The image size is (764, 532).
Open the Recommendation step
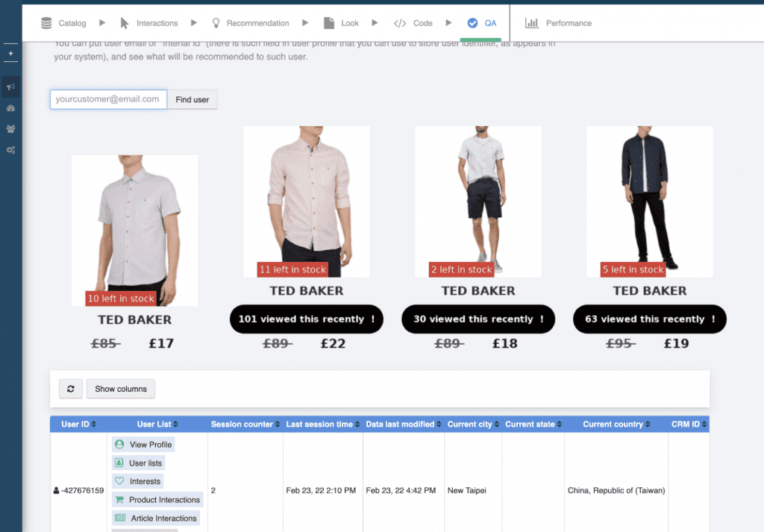pyautogui.click(x=251, y=23)
